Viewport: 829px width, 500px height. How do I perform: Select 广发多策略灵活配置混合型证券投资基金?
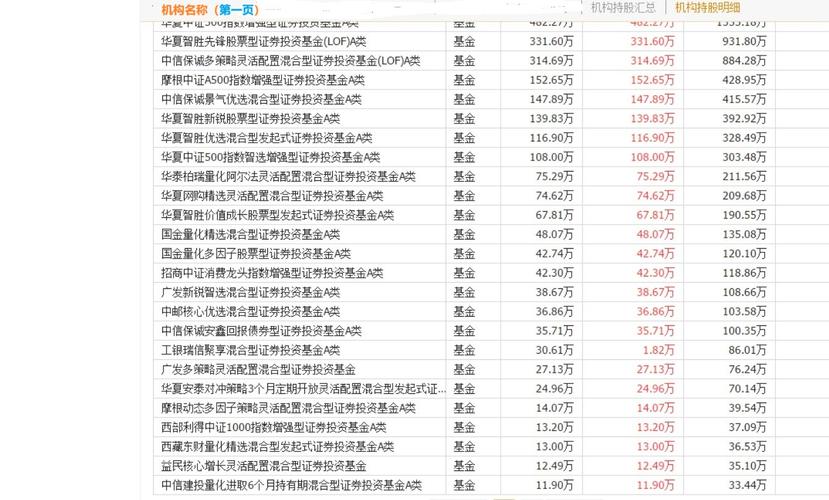[258, 369]
